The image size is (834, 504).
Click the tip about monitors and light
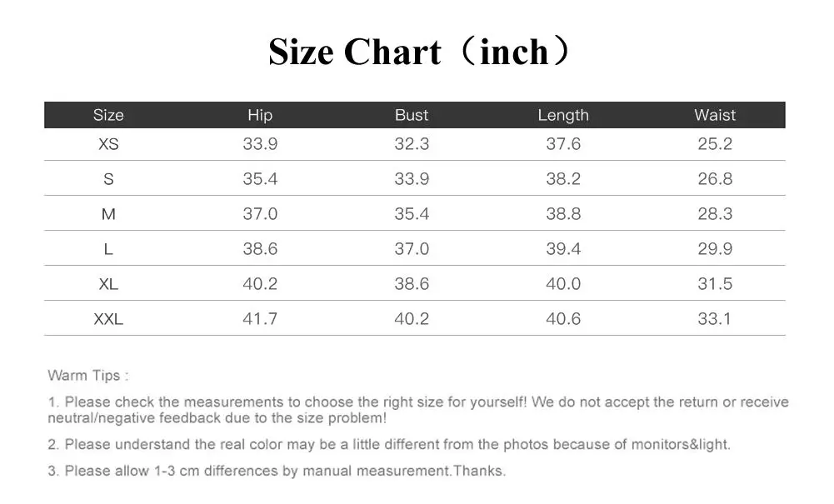click(389, 445)
